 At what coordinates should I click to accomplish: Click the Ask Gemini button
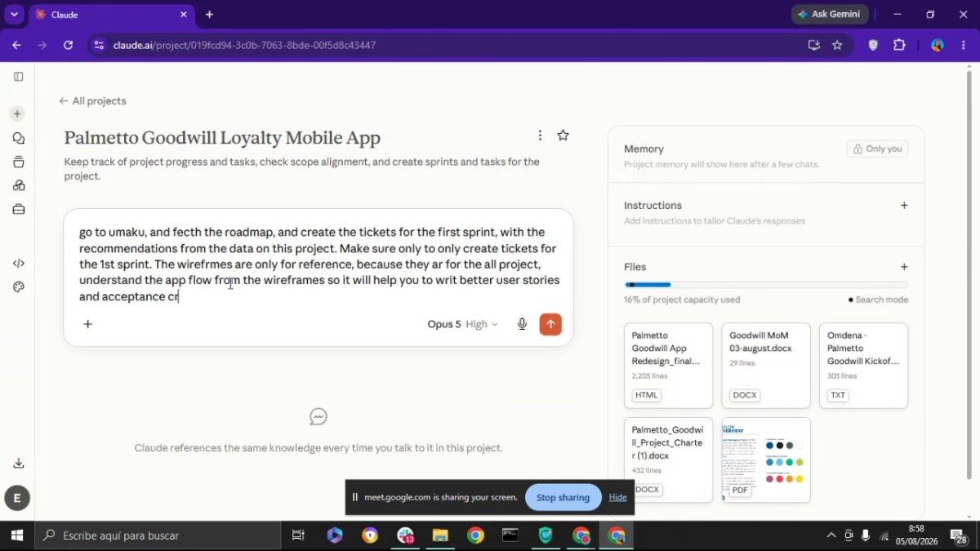coord(830,14)
